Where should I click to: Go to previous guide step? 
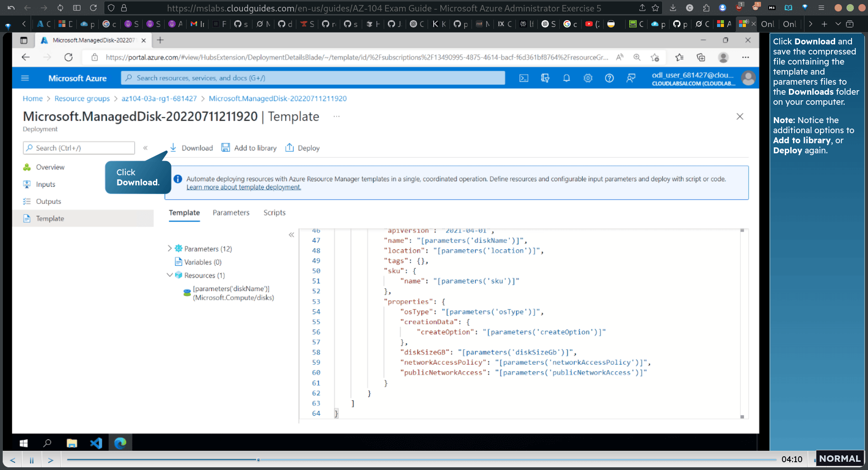[x=13, y=460]
